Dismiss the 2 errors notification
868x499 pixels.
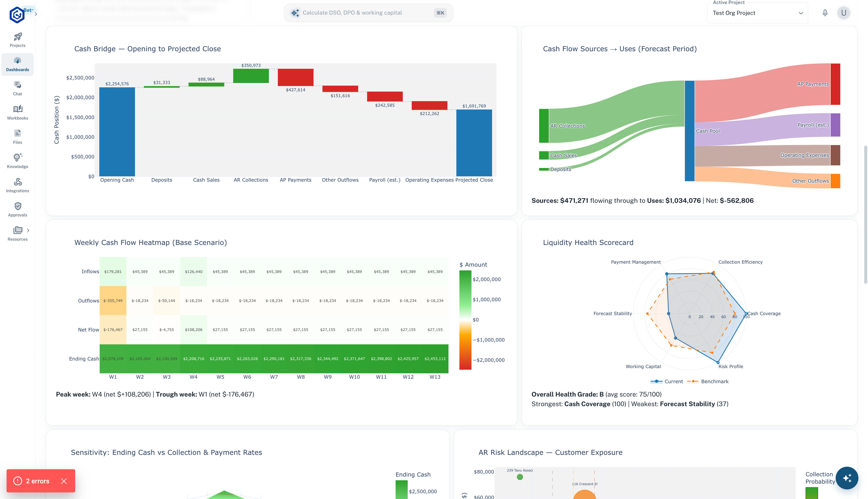(x=64, y=481)
